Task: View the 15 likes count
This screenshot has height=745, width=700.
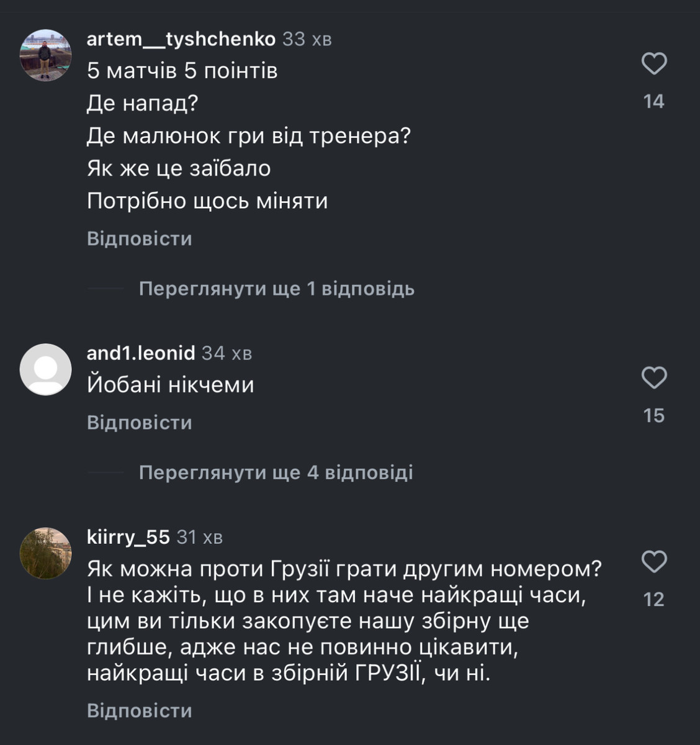Action: click(653, 415)
